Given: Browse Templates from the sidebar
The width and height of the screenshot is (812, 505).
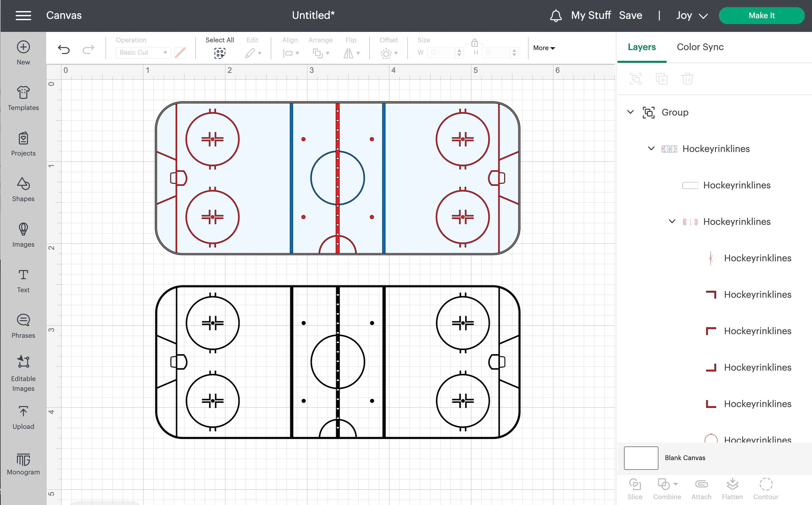Looking at the screenshot, I should pos(23,99).
